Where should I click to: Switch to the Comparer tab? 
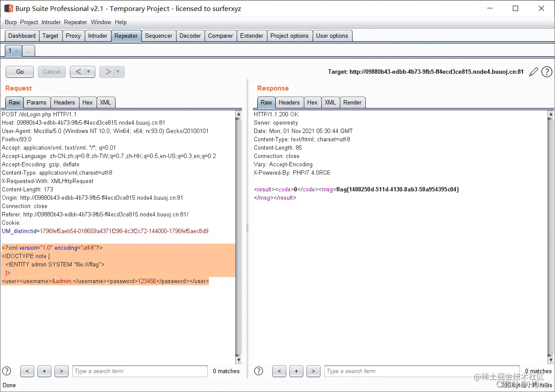point(220,36)
